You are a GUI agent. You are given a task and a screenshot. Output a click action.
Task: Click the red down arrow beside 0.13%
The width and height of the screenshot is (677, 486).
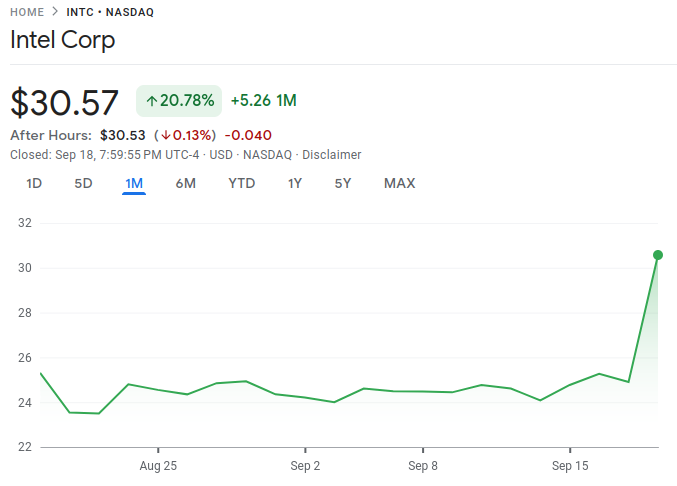point(166,136)
